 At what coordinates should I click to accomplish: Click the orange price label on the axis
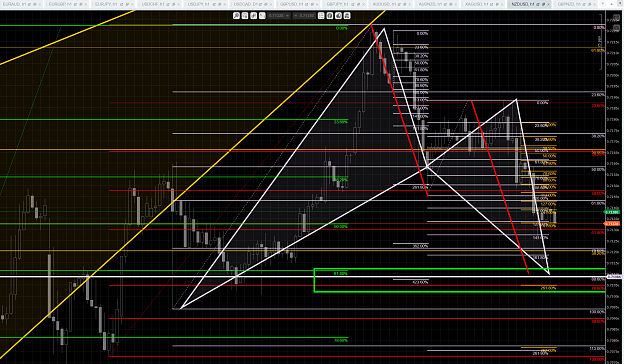pyautogui.click(x=612, y=223)
